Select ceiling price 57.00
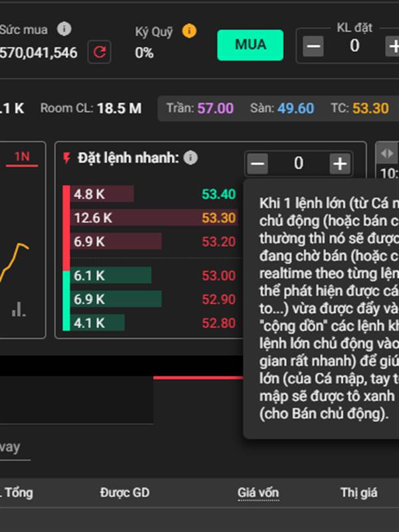Screen dimensions: 399x532 [x=215, y=108]
